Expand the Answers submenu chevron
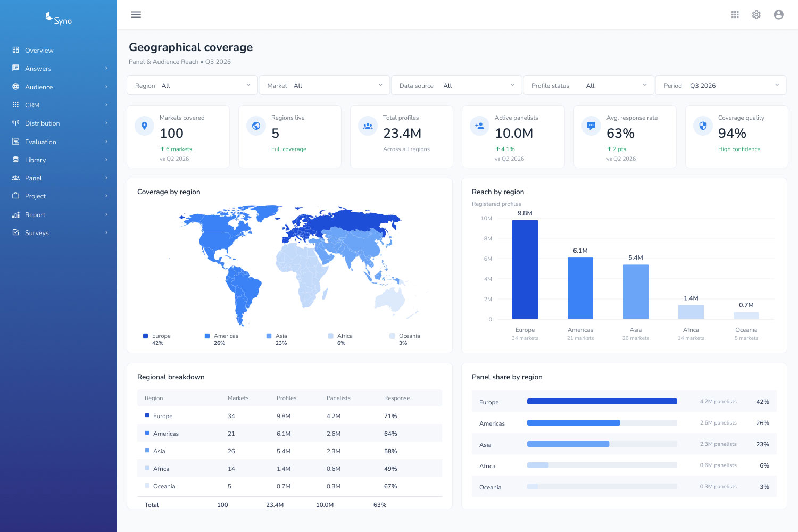The width and height of the screenshot is (798, 532). pos(106,68)
